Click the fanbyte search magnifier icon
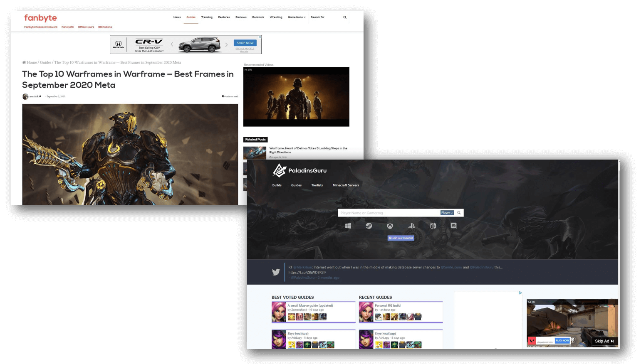Screen dimensions: 641x364 (x=345, y=17)
